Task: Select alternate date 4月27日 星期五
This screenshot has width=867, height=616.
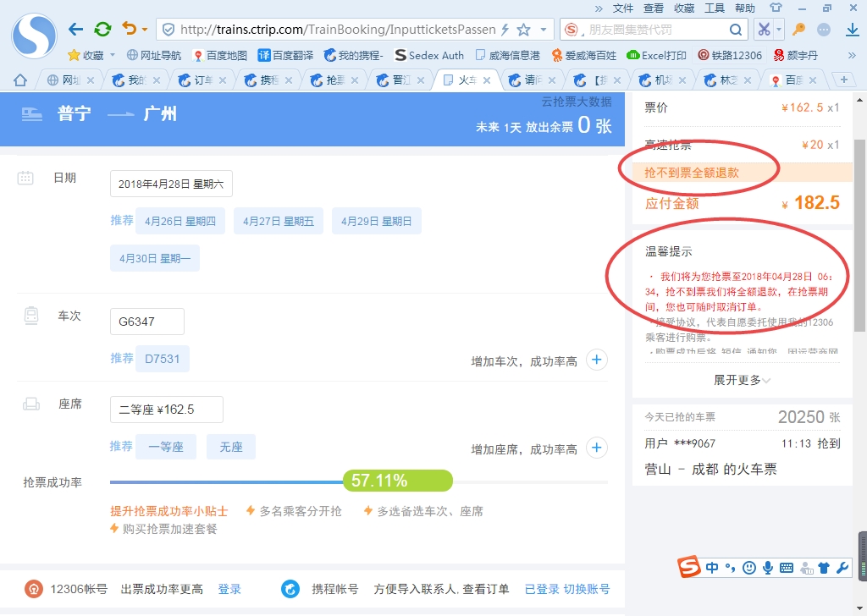Action: (278, 221)
